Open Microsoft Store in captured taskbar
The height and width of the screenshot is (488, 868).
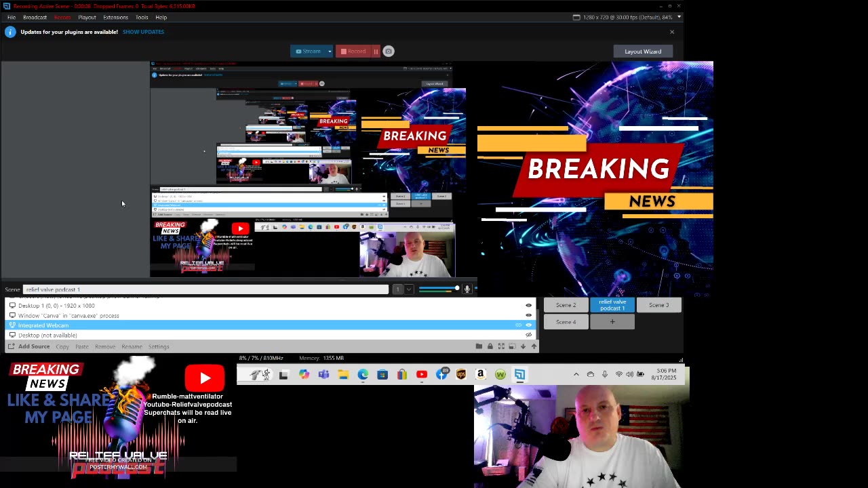coord(382,374)
